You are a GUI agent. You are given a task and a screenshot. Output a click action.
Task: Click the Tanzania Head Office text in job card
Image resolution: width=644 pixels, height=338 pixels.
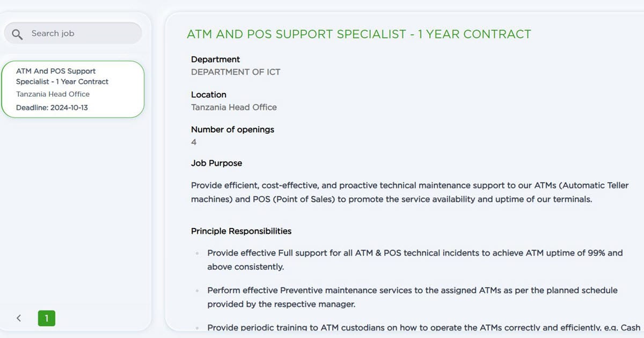(53, 94)
